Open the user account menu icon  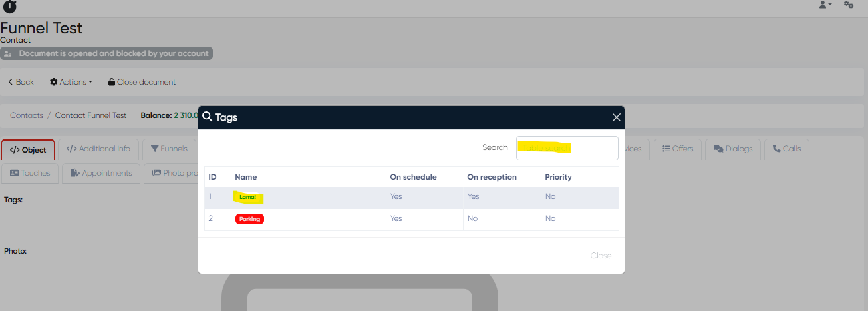[825, 5]
